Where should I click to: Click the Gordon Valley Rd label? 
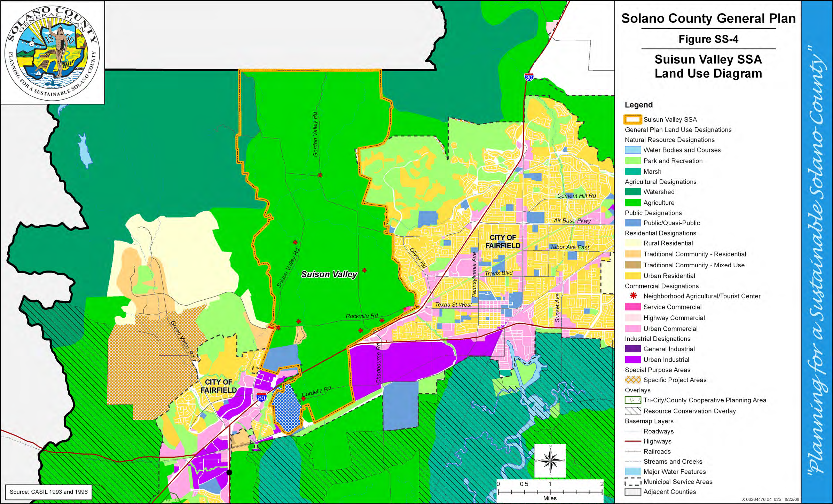[315, 134]
